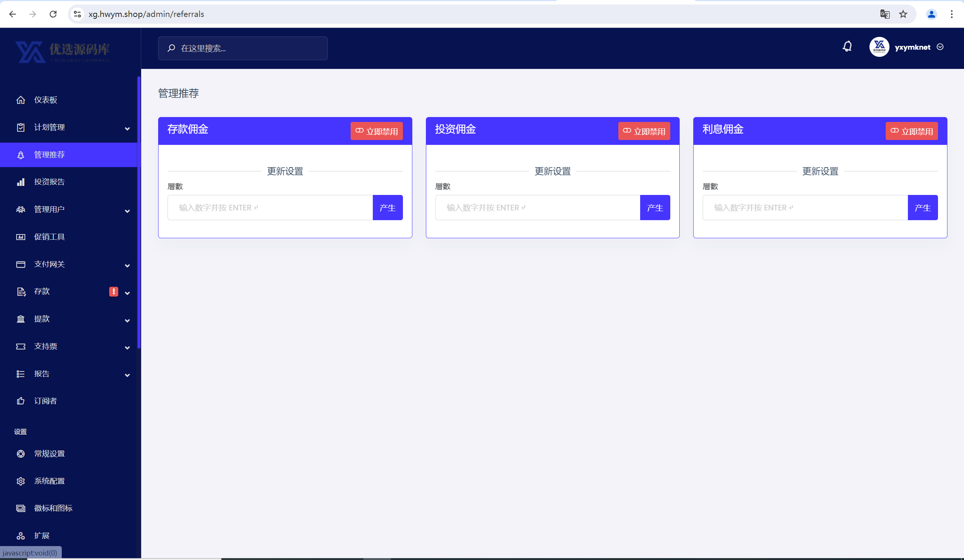Open yxymknet account dropdown arrow
964x560 pixels.
(x=940, y=47)
